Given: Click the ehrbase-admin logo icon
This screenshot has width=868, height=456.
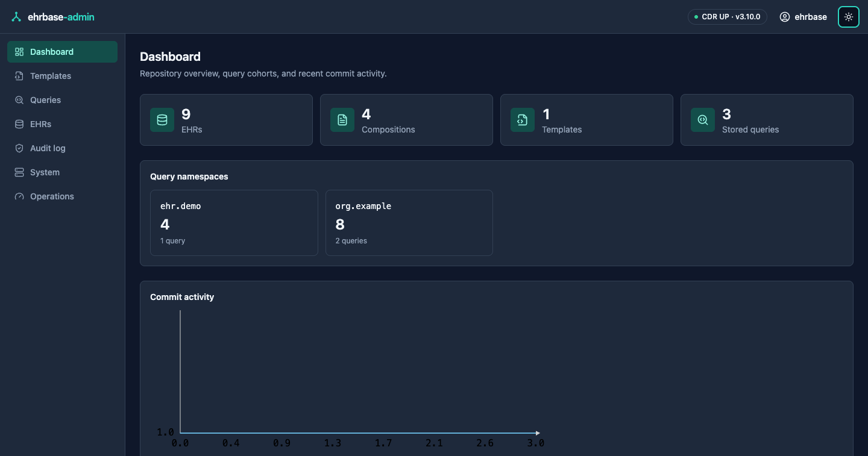Looking at the screenshot, I should click(16, 17).
